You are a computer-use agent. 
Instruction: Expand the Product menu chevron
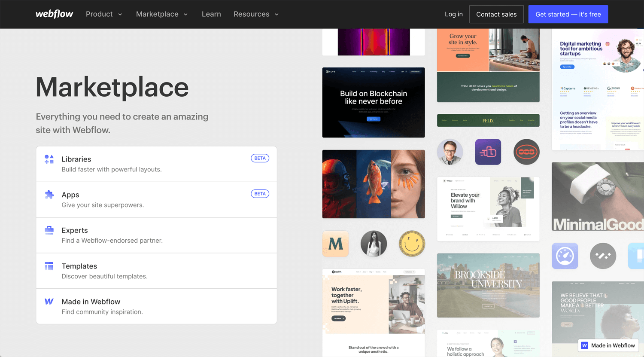pyautogui.click(x=120, y=15)
